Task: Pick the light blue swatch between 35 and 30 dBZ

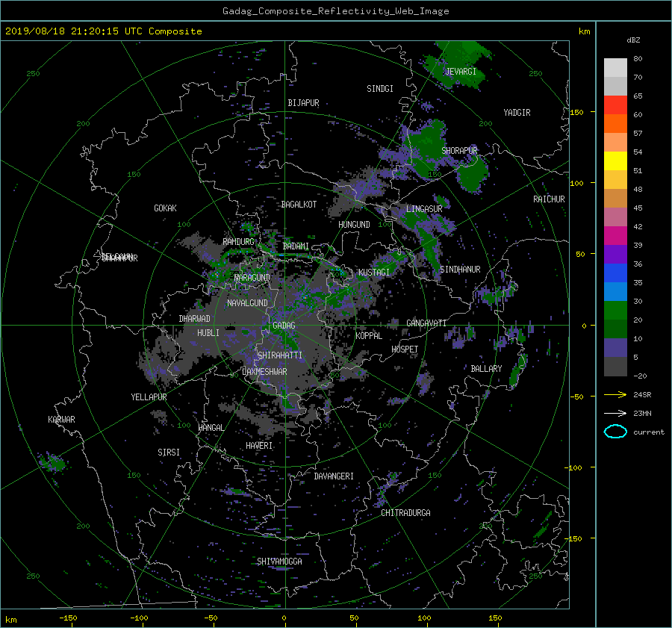Action: (x=615, y=292)
